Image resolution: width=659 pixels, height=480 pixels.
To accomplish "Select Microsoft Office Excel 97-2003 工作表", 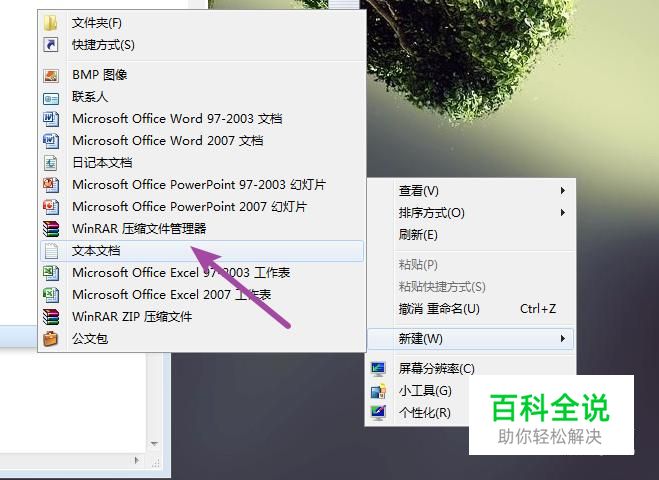I will tap(202, 273).
